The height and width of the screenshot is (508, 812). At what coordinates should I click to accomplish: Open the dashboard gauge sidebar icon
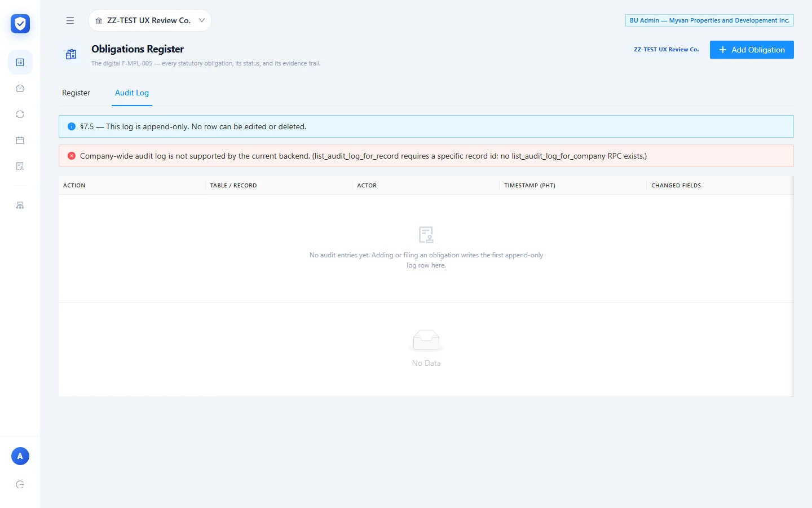pyautogui.click(x=20, y=88)
